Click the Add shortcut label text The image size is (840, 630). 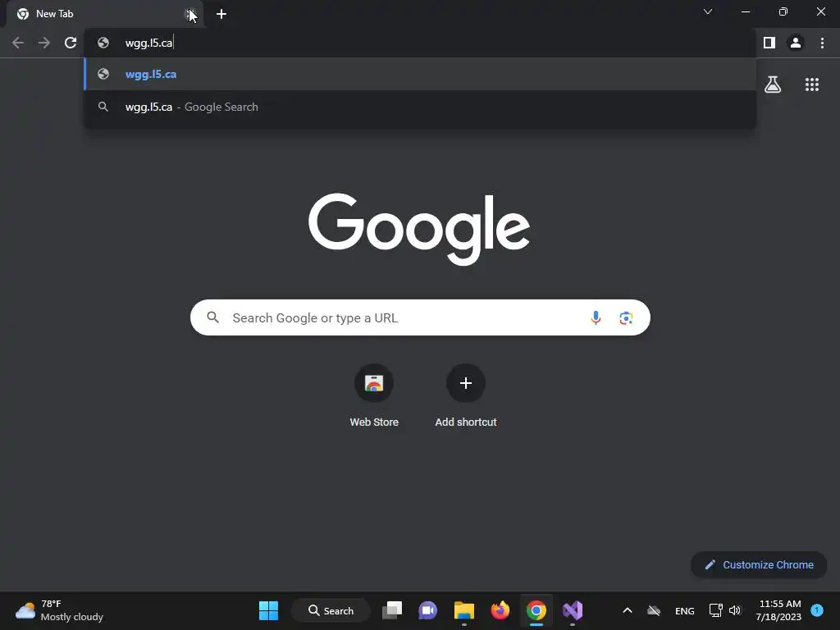coord(466,422)
